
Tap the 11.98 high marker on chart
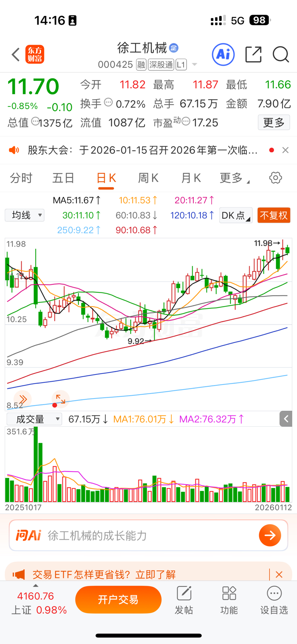pos(267,243)
